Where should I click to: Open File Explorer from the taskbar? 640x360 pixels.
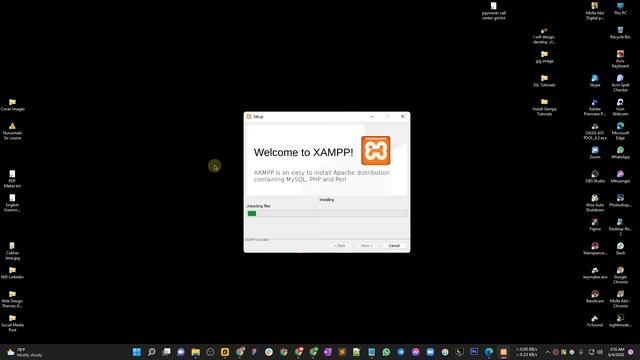click(x=196, y=352)
